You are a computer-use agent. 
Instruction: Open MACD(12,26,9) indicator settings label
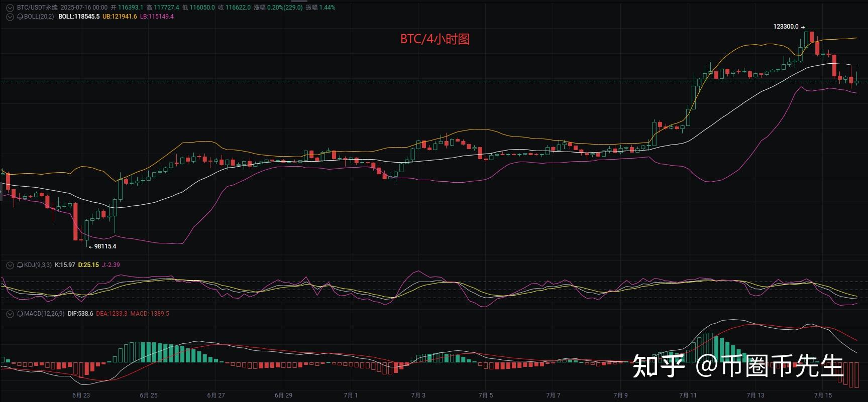(44, 314)
